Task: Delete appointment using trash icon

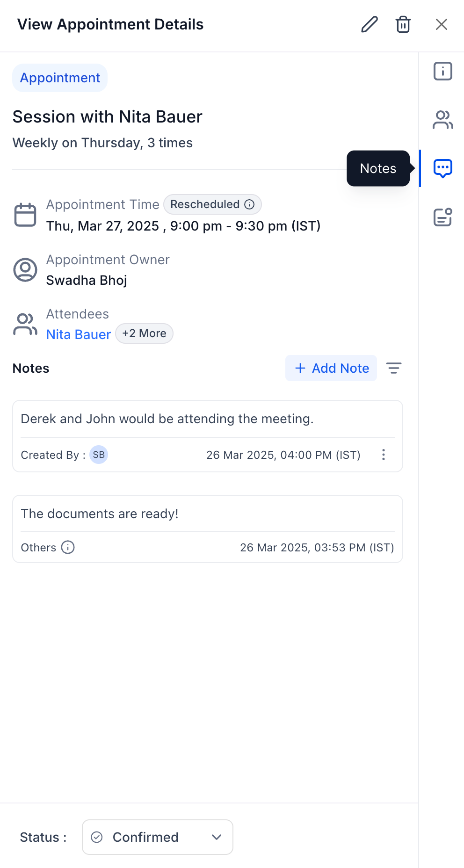Action: click(403, 24)
